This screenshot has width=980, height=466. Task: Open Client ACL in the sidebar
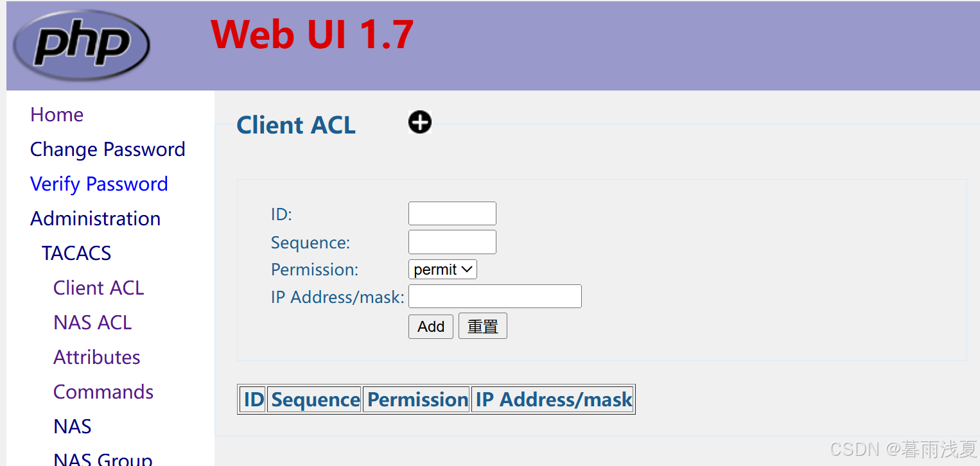pos(98,288)
